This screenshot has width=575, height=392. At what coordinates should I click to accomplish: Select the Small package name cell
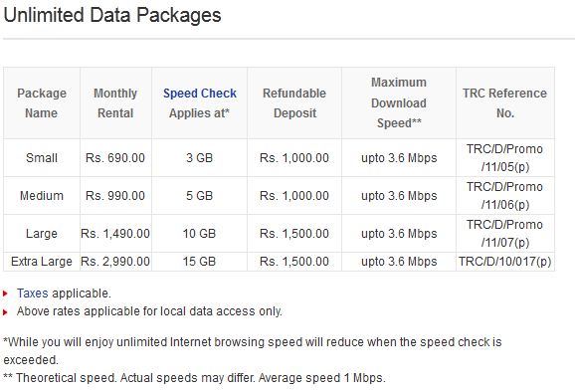click(42, 158)
